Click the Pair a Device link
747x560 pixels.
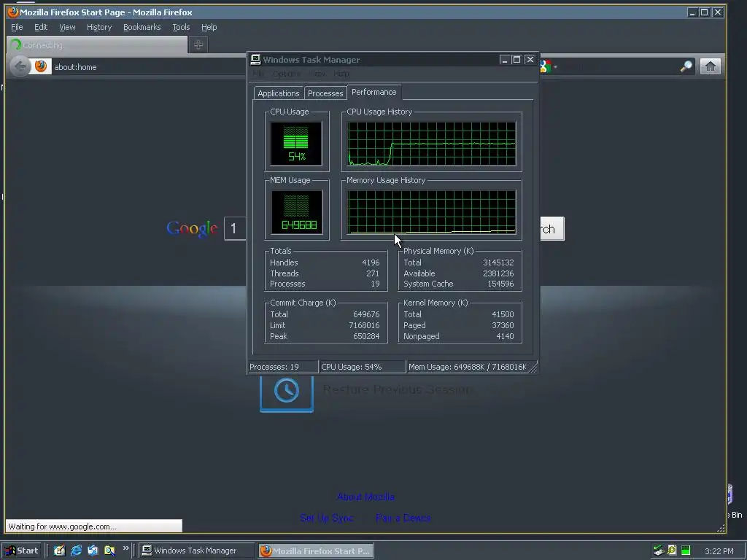[403, 518]
